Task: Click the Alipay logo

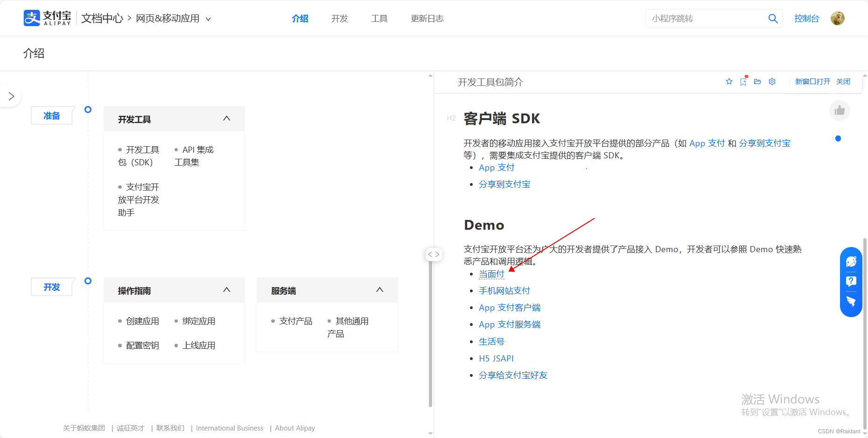Action: [x=47, y=18]
